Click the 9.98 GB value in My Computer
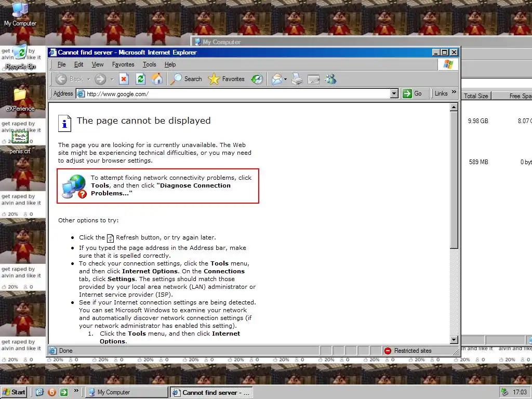 coord(478,121)
